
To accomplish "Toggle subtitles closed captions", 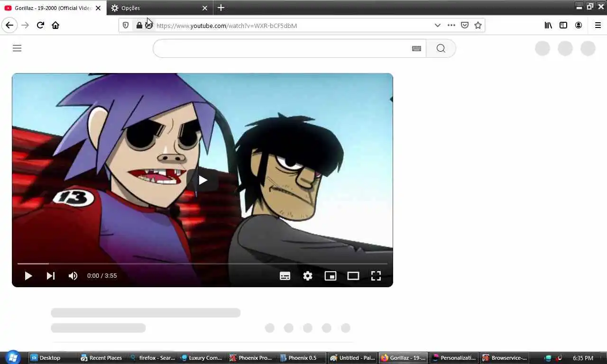I will [285, 276].
